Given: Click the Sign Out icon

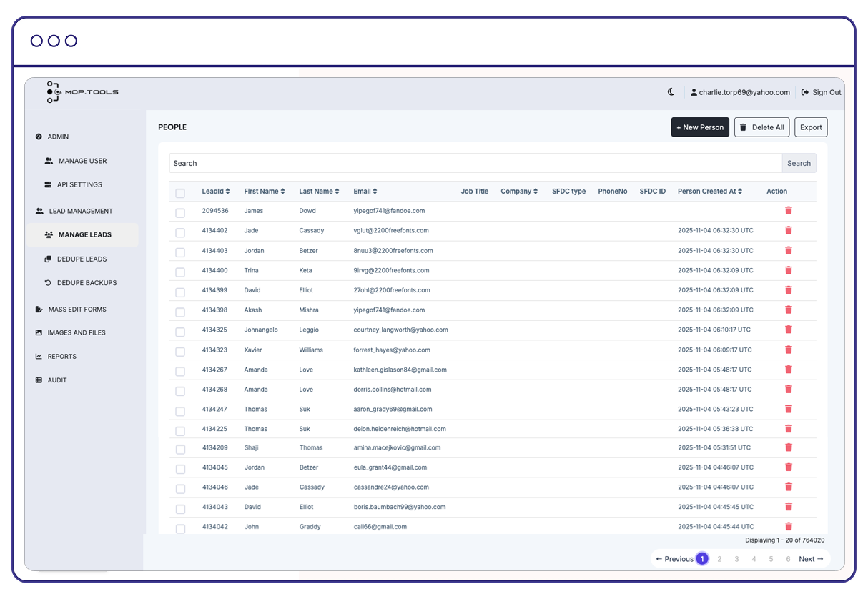Looking at the screenshot, I should pyautogui.click(x=804, y=92).
